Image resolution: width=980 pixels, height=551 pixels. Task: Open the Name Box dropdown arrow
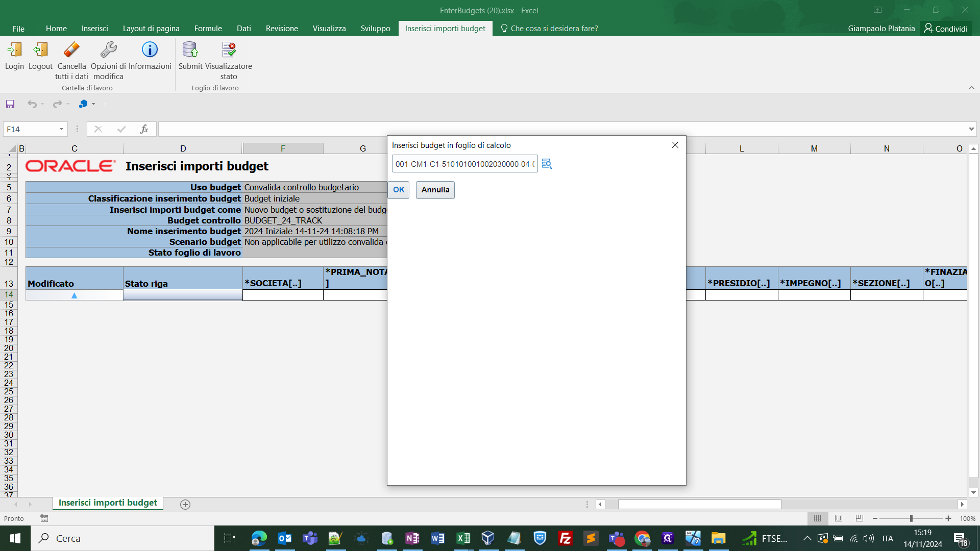coord(61,129)
